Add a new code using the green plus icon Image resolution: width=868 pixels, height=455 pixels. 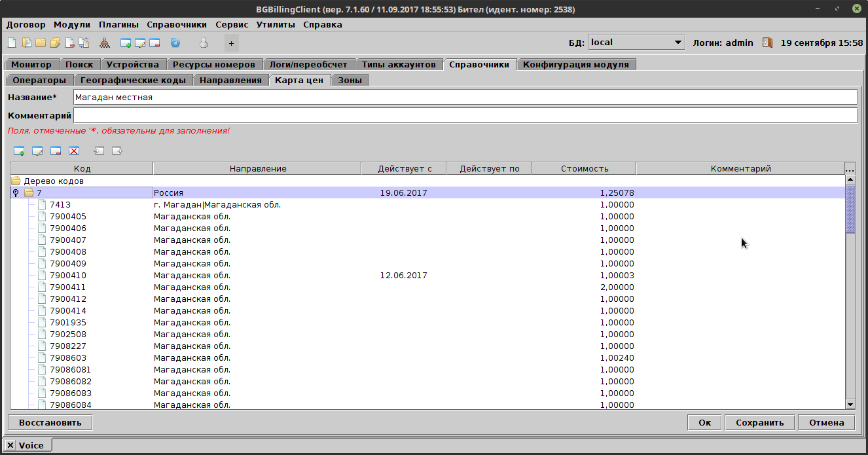coord(19,151)
